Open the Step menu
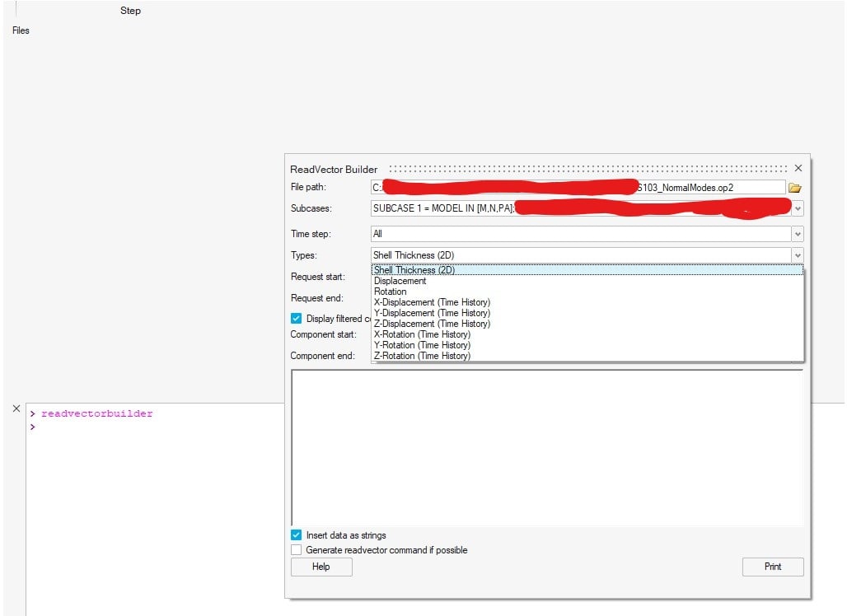Image resolution: width=847 pixels, height=616 pixels. (130, 11)
